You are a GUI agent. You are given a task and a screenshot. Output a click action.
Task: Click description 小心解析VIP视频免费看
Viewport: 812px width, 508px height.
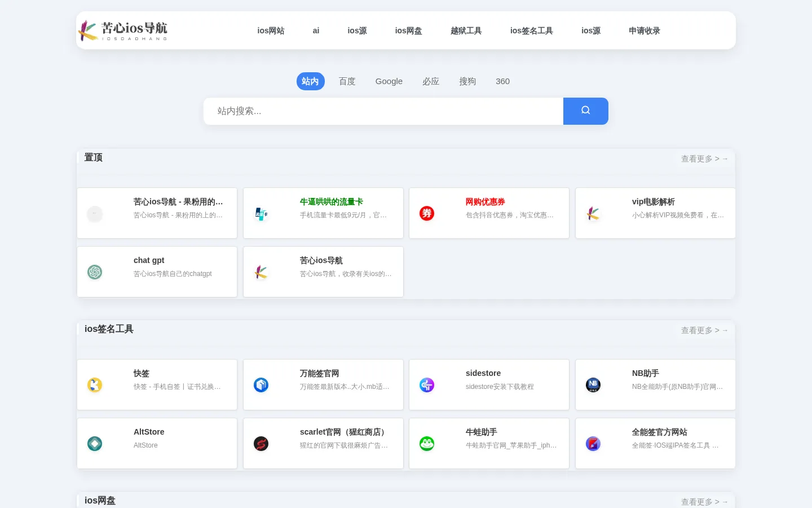click(x=678, y=215)
